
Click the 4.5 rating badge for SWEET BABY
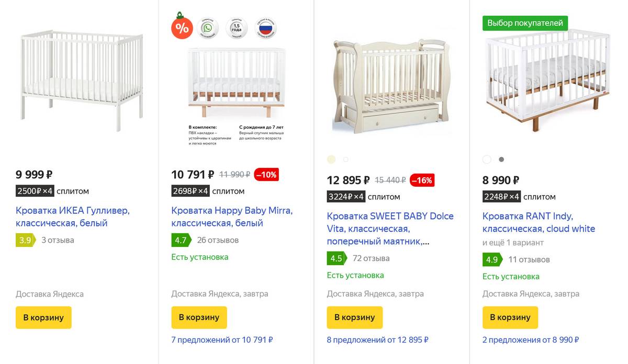336,258
